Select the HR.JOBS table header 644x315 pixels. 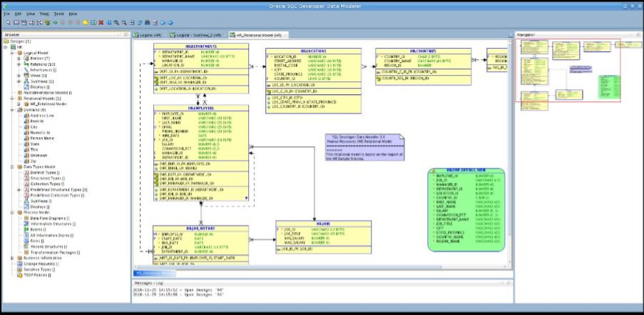pyautogui.click(x=324, y=224)
